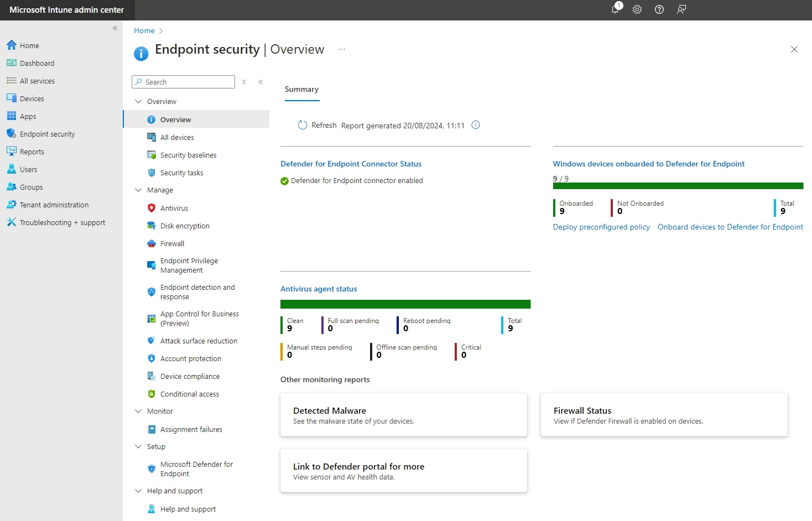
Task: Click the Dashboard chart icon
Action: [12, 63]
